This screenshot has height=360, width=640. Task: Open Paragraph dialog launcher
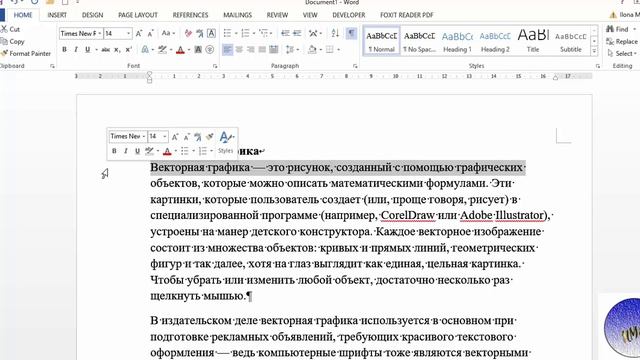tap(355, 66)
